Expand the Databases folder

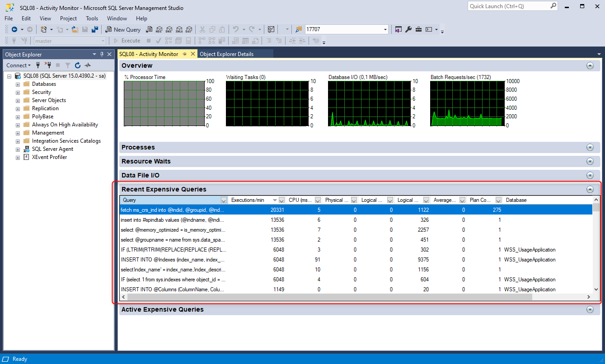(18, 84)
